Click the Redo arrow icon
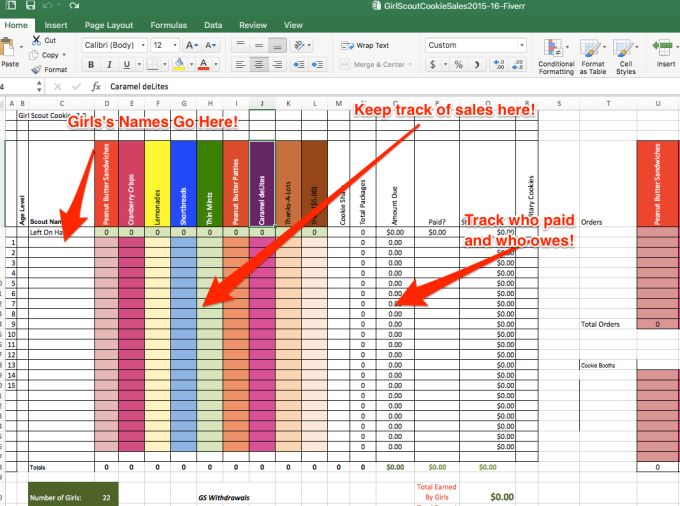 [74, 5]
